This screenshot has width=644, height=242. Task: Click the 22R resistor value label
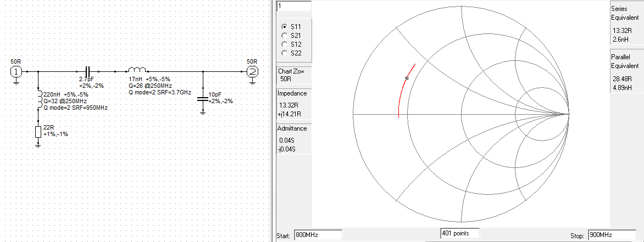click(48, 128)
